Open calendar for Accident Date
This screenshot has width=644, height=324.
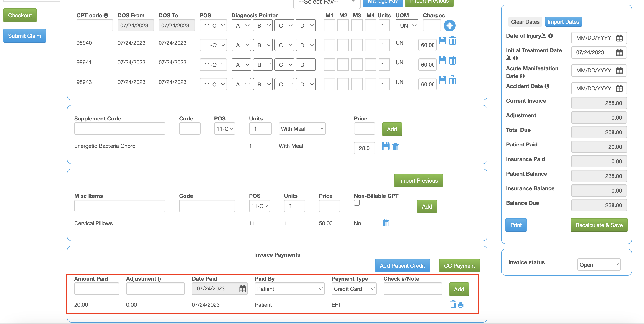pyautogui.click(x=619, y=88)
